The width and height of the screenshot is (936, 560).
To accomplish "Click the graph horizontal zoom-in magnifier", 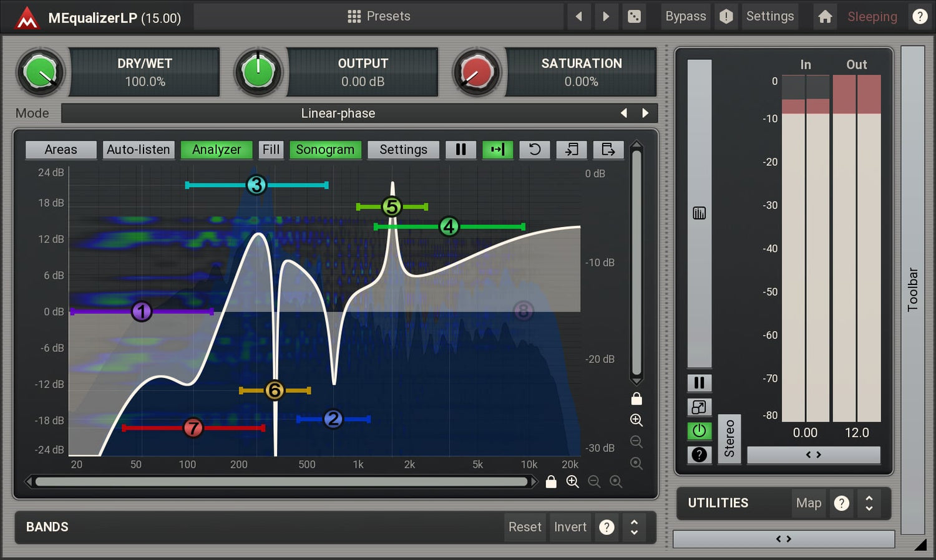I will (572, 481).
